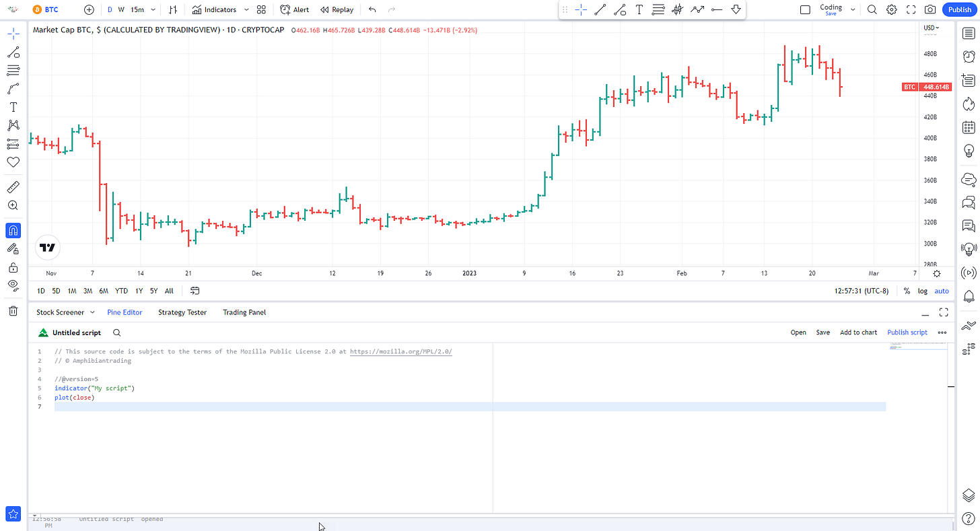Select the Trend Line tool in left toolbar
This screenshot has height=531, width=980.
pyautogui.click(x=13, y=52)
